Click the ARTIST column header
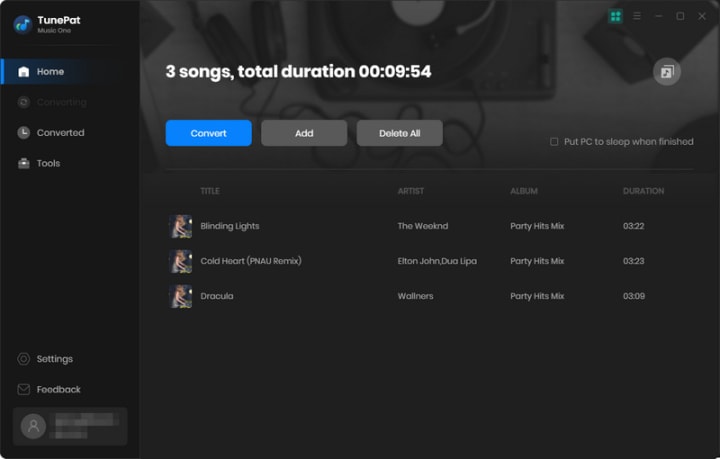 click(x=411, y=191)
